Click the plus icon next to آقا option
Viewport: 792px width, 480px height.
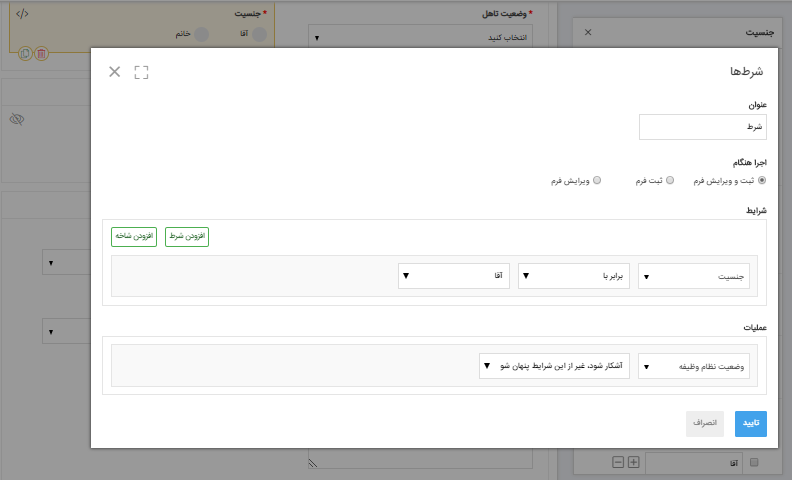[633, 462]
